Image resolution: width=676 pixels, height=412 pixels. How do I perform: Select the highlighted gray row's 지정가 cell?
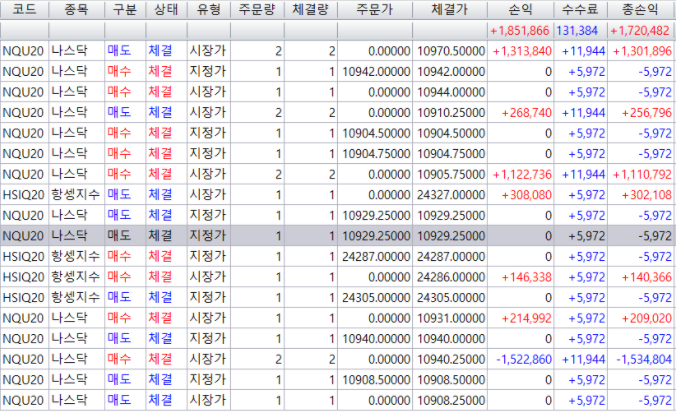208,236
